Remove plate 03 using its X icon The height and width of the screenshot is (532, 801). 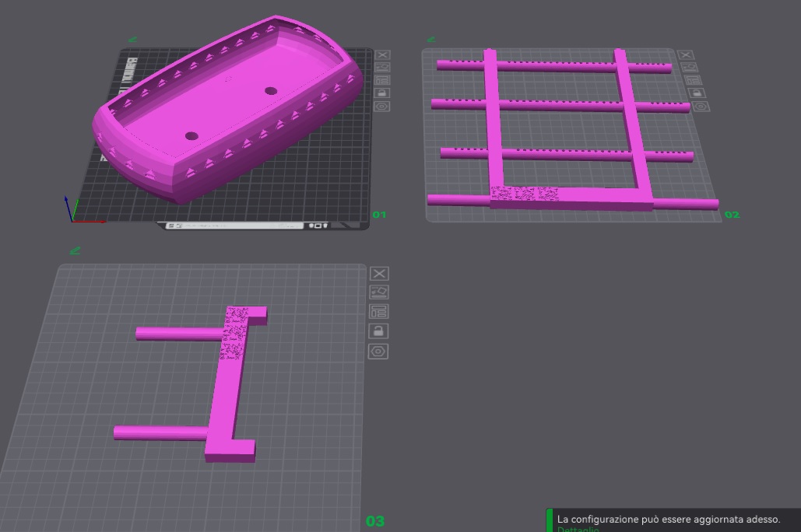379,274
